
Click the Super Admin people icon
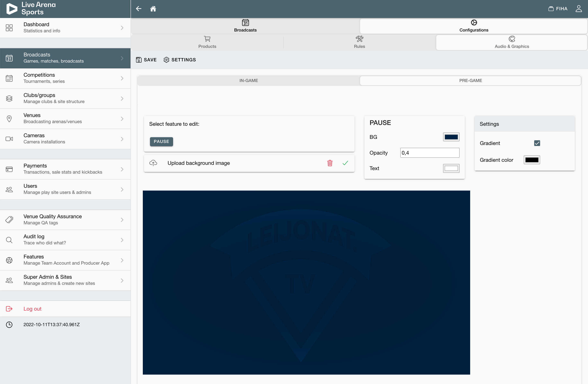click(9, 280)
